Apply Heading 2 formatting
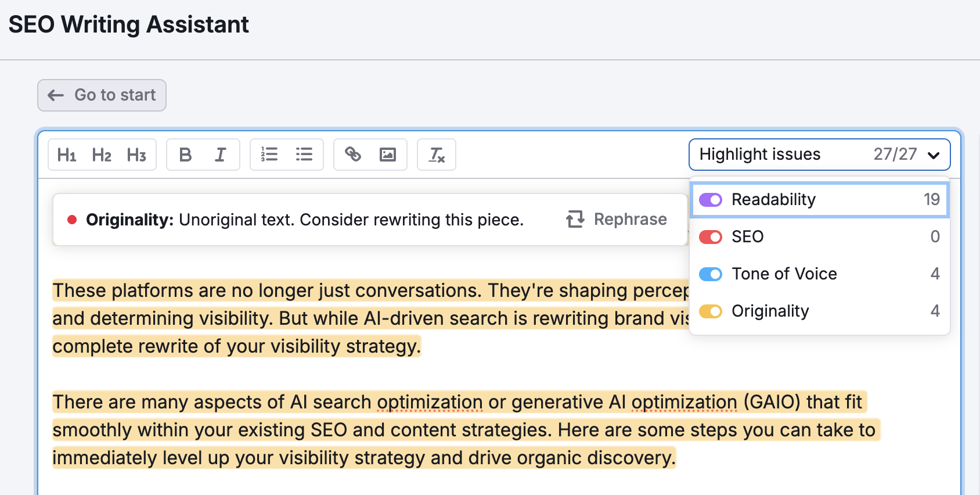Screen dimensions: 980x495 102,155
